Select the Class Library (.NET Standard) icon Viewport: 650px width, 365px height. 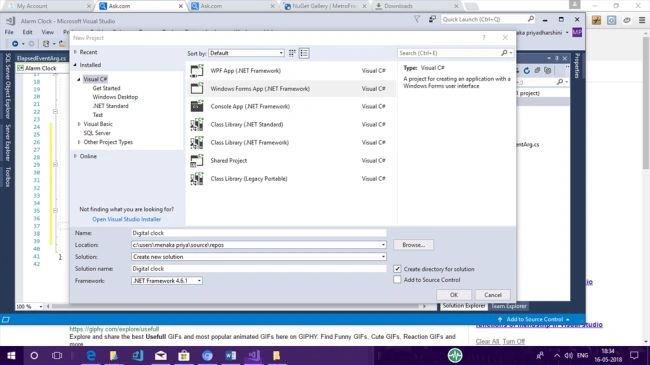pos(197,124)
